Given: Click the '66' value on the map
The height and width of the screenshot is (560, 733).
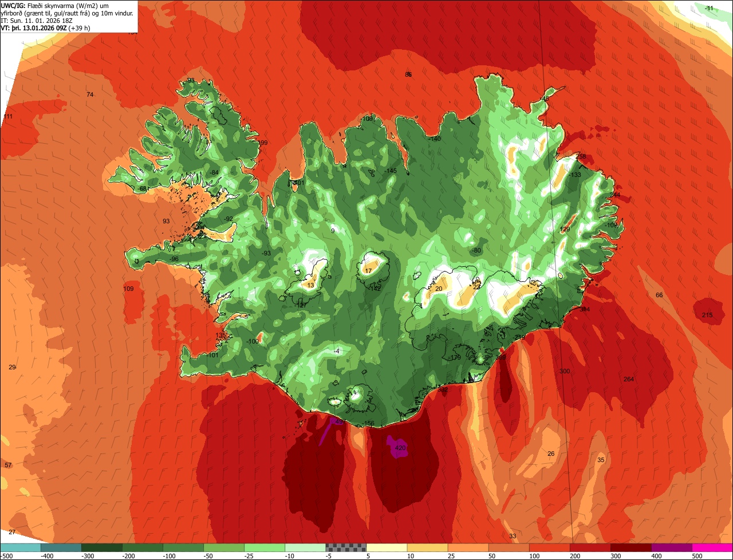Looking at the screenshot, I should [659, 295].
